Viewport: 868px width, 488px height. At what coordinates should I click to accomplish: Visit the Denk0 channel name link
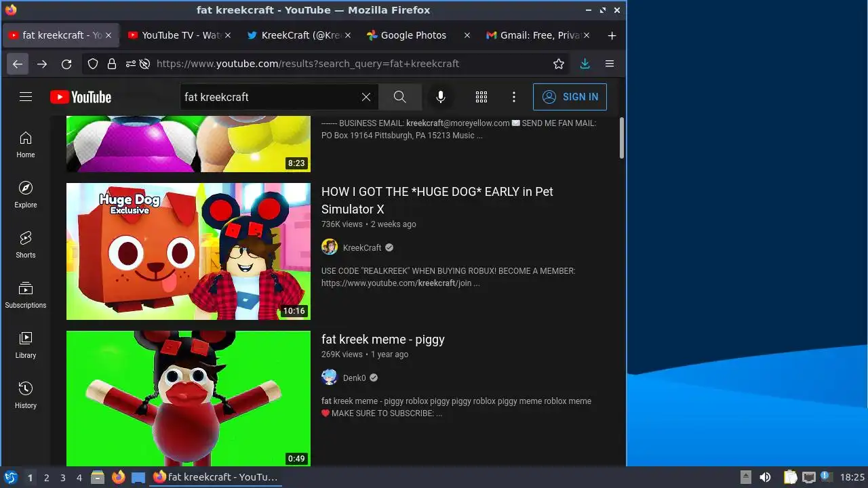pos(354,378)
